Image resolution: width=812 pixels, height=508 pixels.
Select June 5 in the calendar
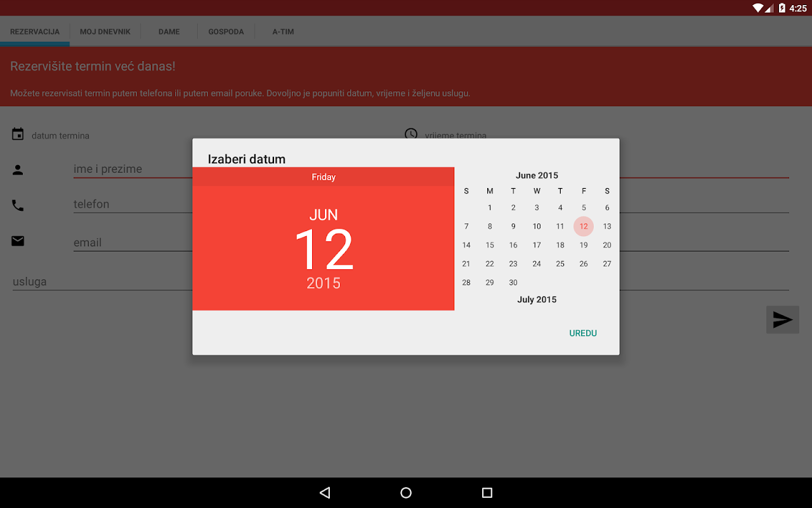584,208
